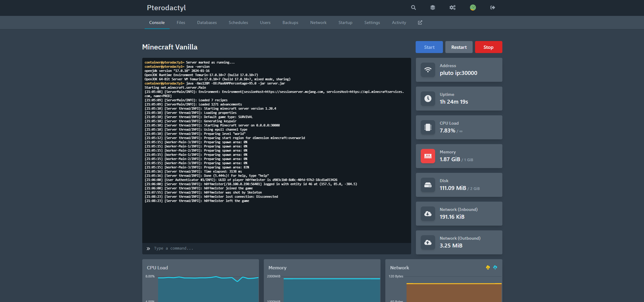Open the Startup configuration page
Screen dimensions: 644x302
345,22
